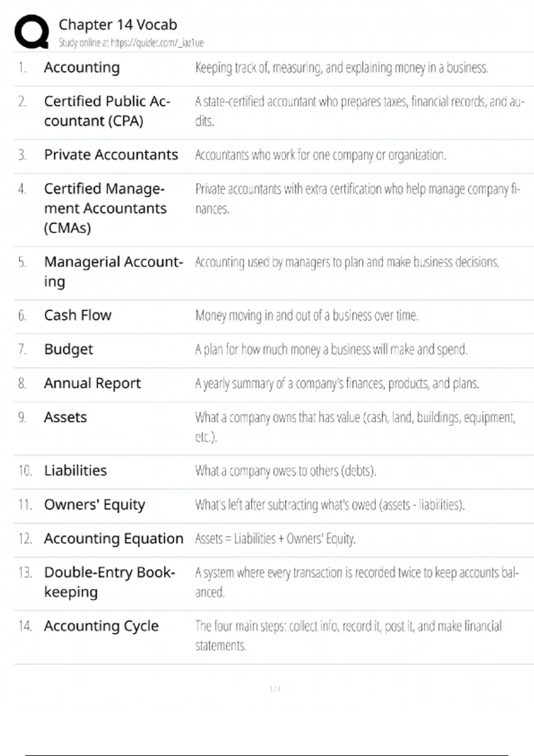
Task: Select the Managerial Accounting term
Action: pyautogui.click(x=113, y=271)
